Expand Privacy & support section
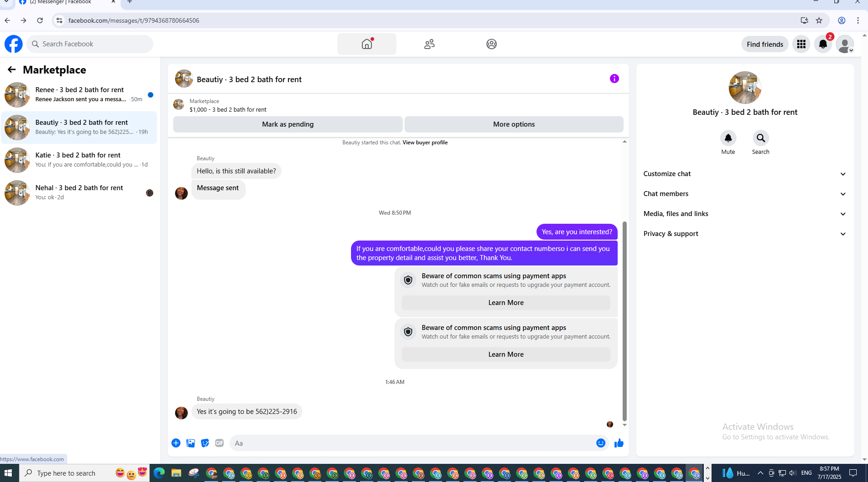The image size is (868, 482). point(745,234)
